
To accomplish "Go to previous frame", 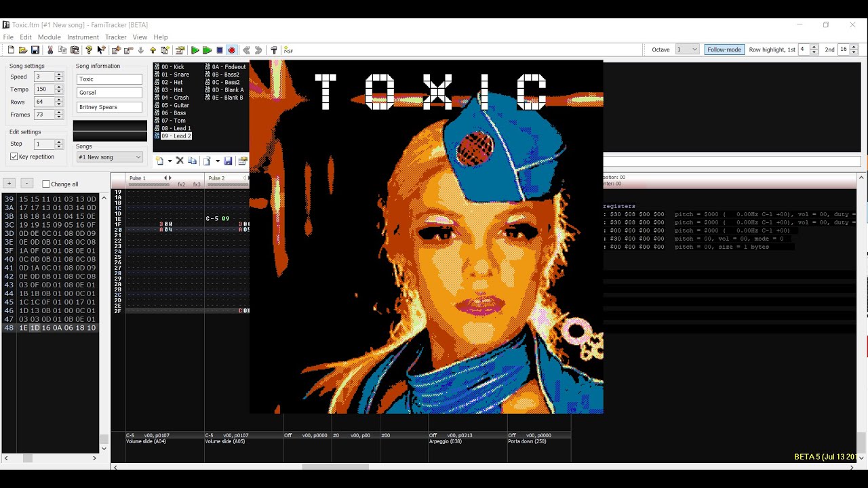I will click(246, 50).
